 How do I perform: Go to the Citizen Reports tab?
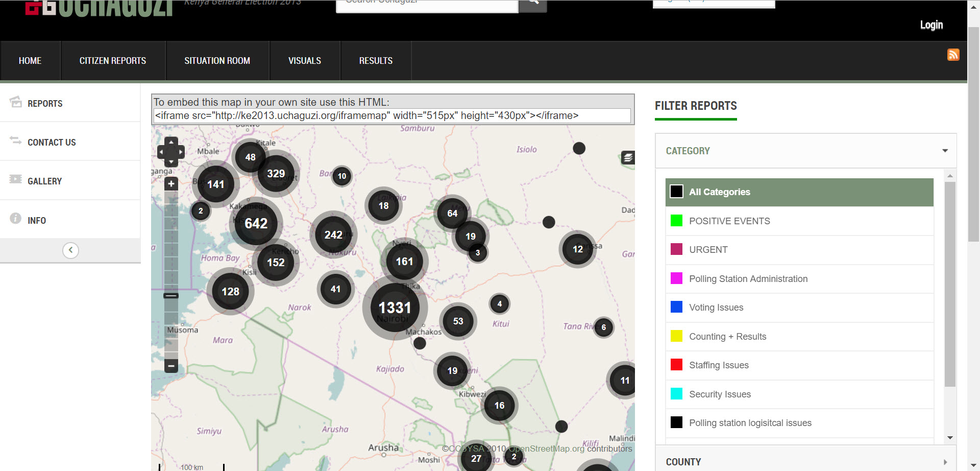tap(113, 61)
